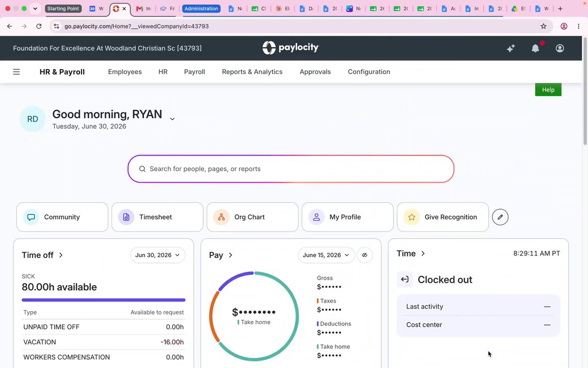The width and height of the screenshot is (588, 368).
Task: Open the Give Recognition quick link
Action: (443, 217)
